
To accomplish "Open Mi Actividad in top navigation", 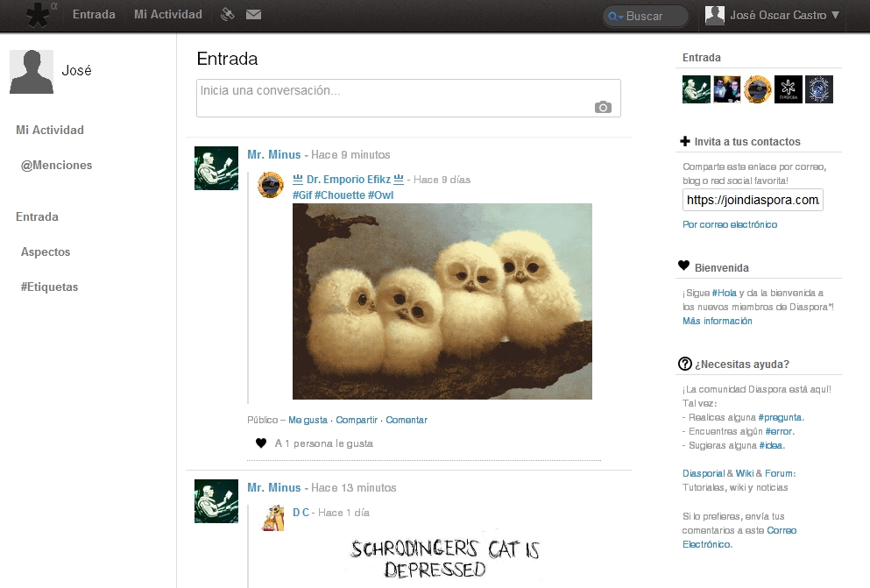I will click(x=167, y=15).
